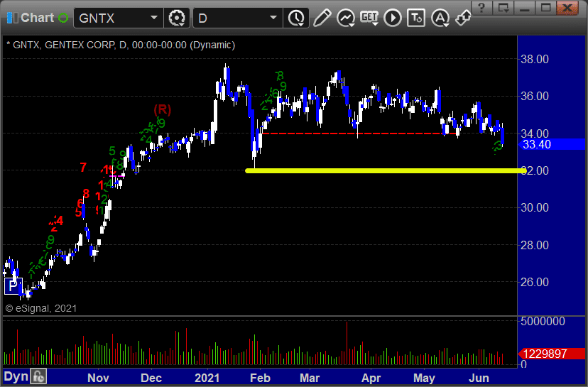Click the 28.00 price axis label
Image resolution: width=588 pixels, height=387 pixels.
pos(534,245)
